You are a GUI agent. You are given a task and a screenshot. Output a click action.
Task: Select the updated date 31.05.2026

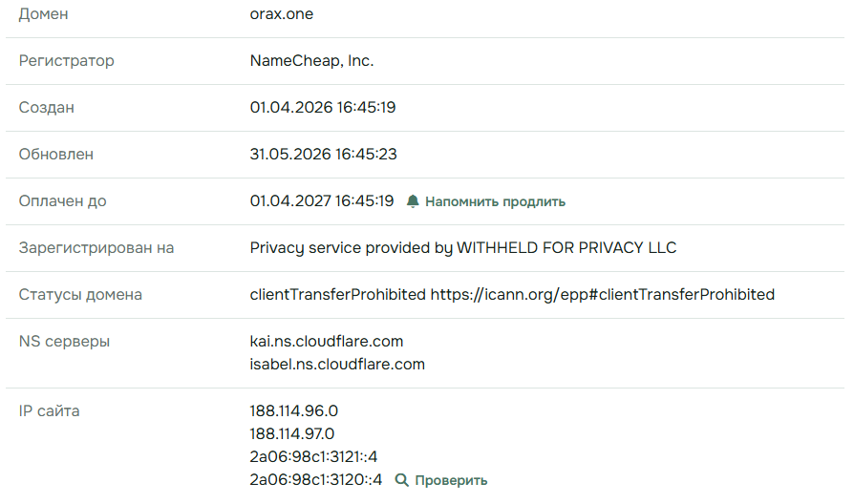tap(289, 154)
